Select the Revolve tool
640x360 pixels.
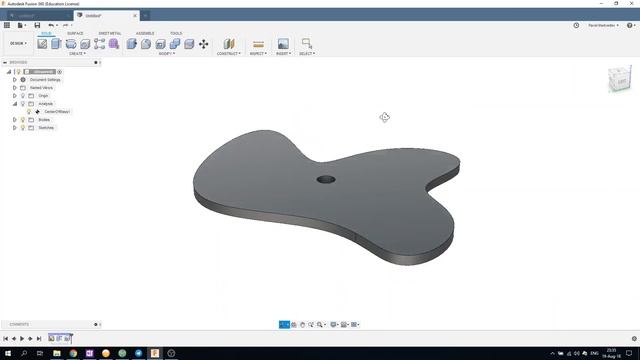(x=71, y=44)
